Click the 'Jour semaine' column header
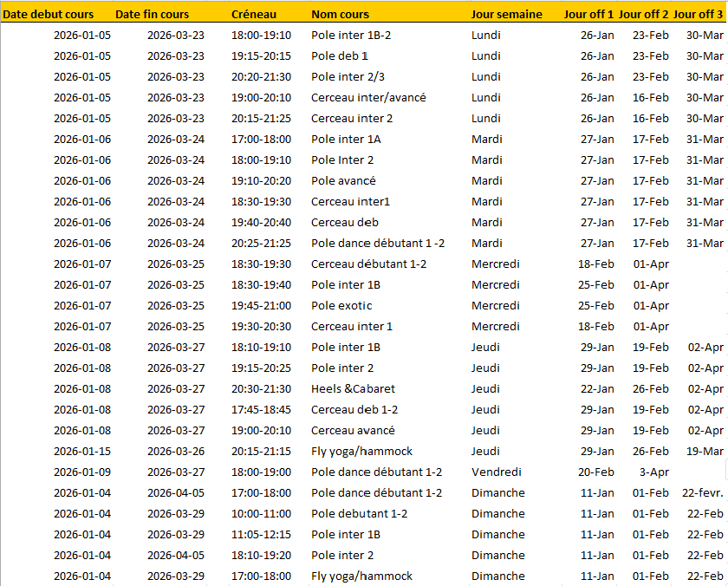The width and height of the screenshot is (728, 586). 507,14
